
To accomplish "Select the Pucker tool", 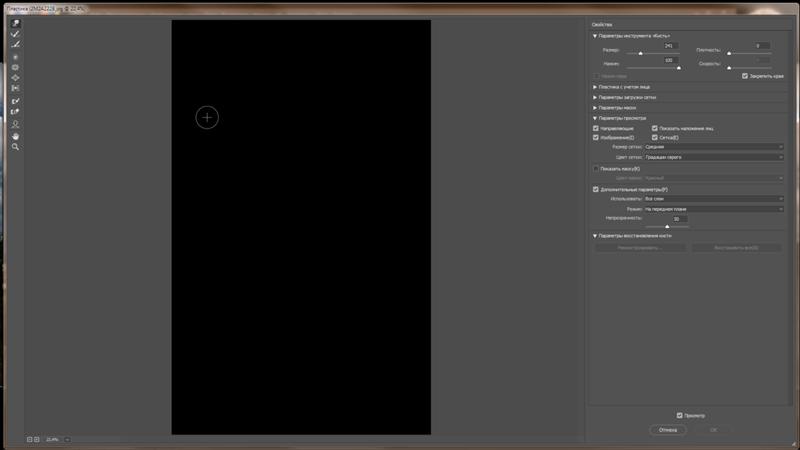I will 15,67.
